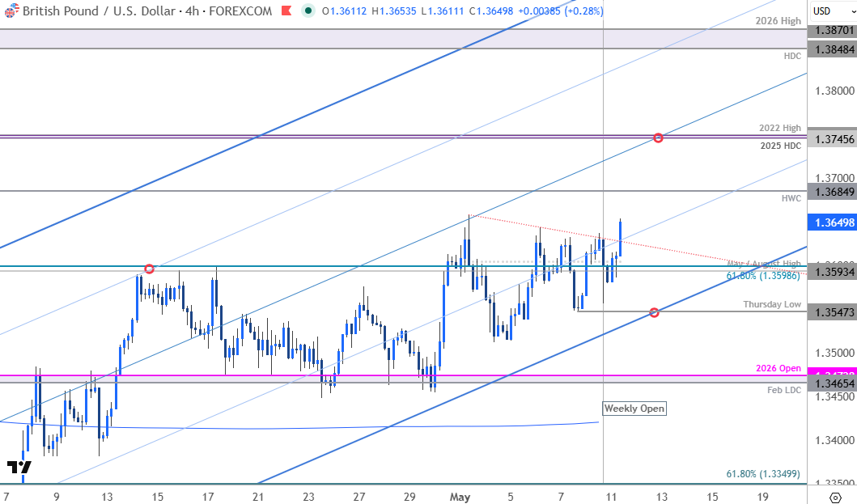Click the red flag icon beside FOREXCOM
The image size is (857, 504).
pos(286,11)
